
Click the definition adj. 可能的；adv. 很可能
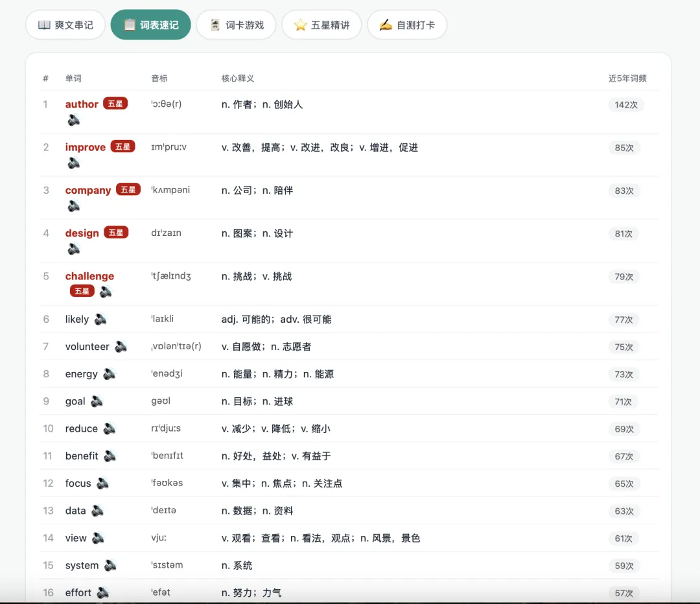pos(276,319)
